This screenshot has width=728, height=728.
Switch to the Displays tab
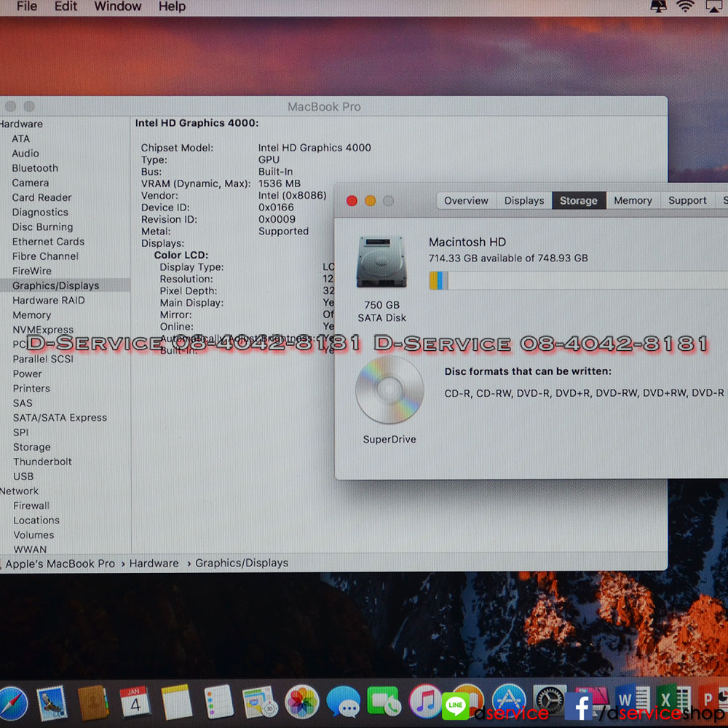point(524,201)
